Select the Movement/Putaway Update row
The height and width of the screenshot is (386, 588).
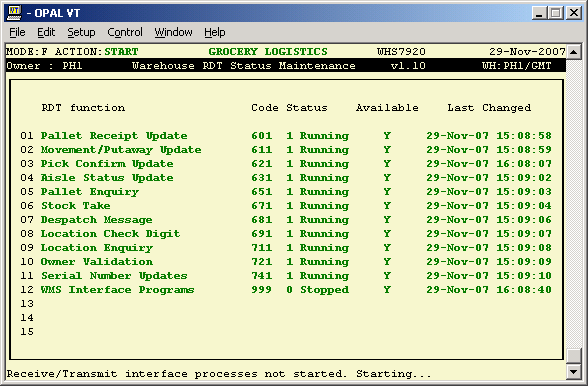point(286,150)
